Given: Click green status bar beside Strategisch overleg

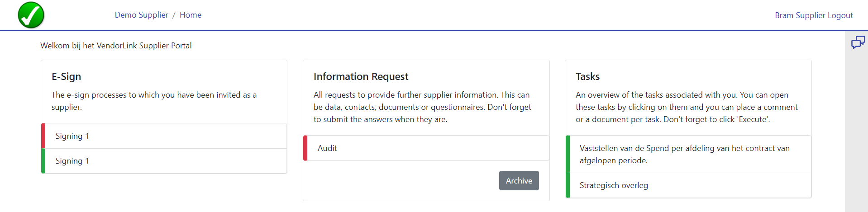Looking at the screenshot, I should [x=568, y=185].
